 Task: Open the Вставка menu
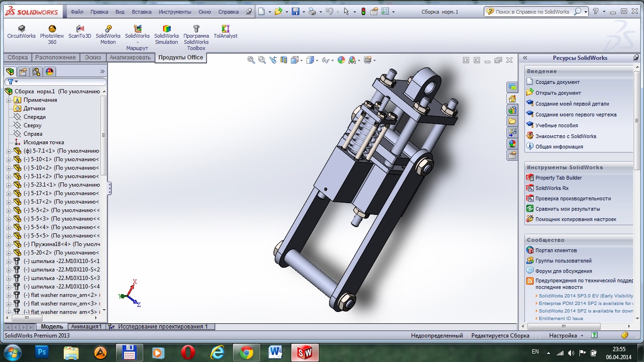(x=142, y=12)
